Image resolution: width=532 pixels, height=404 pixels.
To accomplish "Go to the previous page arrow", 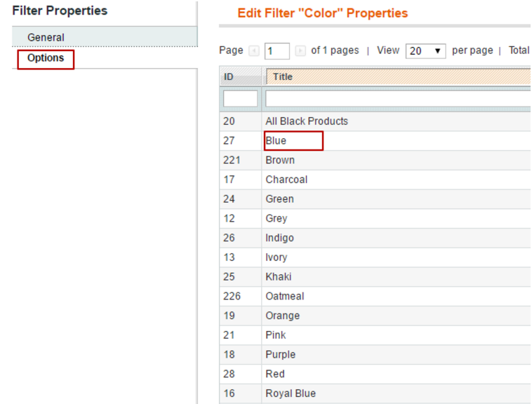I will 254,50.
